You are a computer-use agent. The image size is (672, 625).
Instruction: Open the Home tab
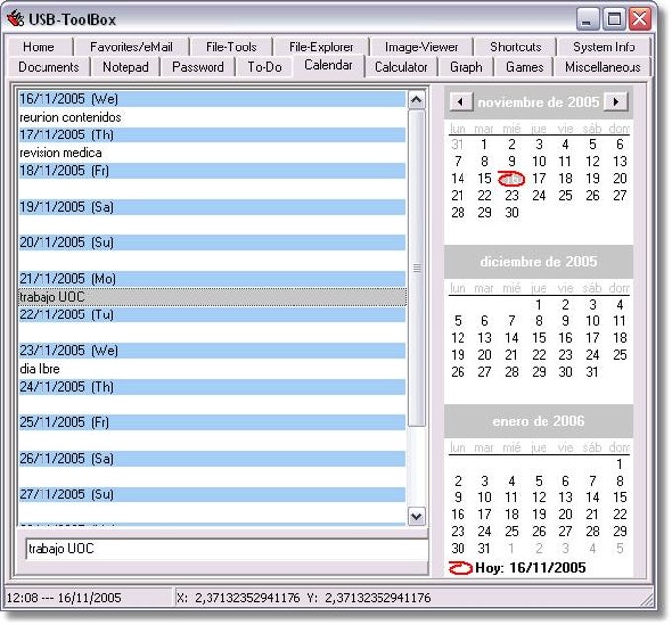click(x=39, y=46)
